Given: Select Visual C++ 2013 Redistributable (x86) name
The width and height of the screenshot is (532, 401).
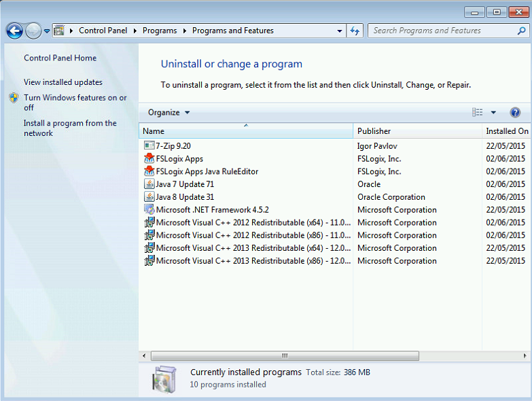Looking at the screenshot, I should point(253,261).
